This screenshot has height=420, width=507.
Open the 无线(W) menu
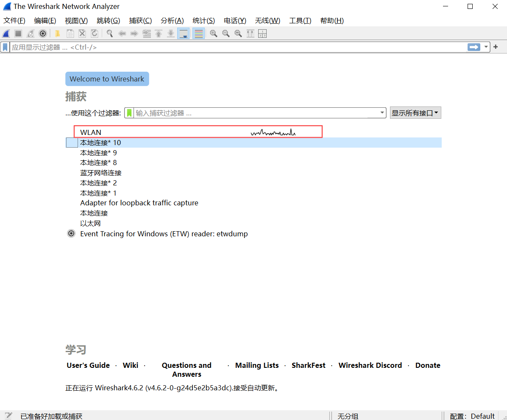[x=267, y=21]
